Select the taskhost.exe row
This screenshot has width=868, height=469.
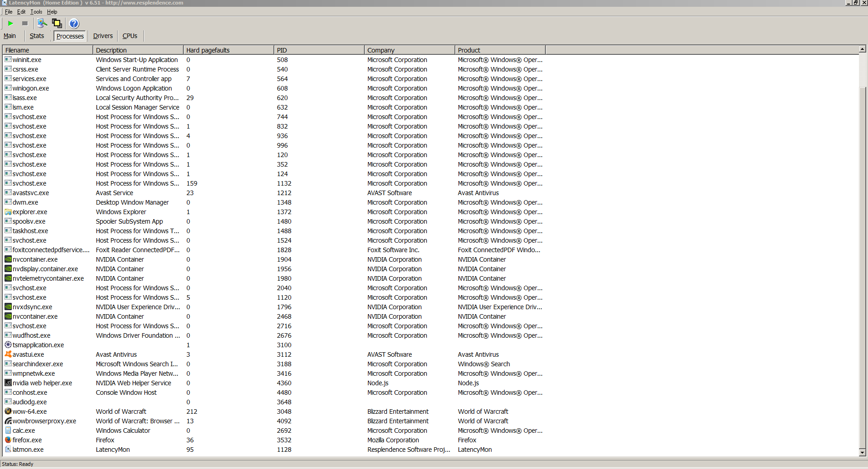[x=274, y=231]
